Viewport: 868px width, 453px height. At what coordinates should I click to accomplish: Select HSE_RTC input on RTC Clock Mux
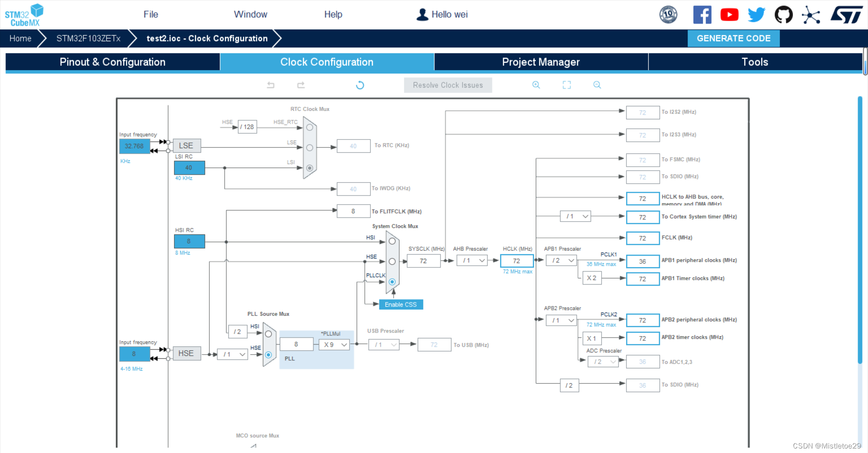310,128
